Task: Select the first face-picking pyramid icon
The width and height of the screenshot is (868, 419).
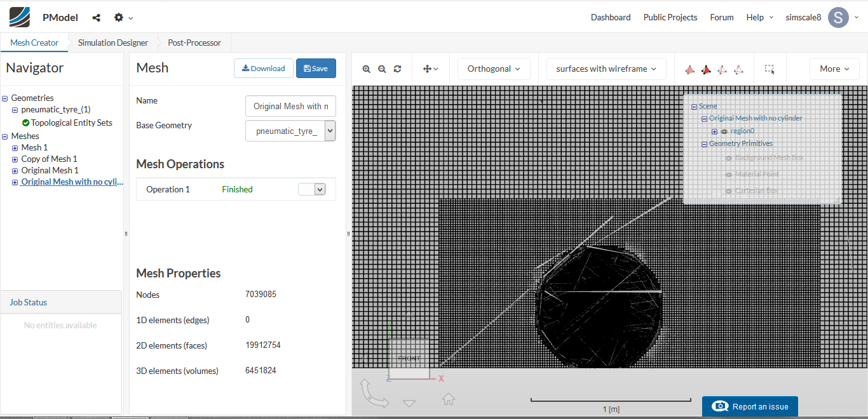Action: [x=690, y=69]
